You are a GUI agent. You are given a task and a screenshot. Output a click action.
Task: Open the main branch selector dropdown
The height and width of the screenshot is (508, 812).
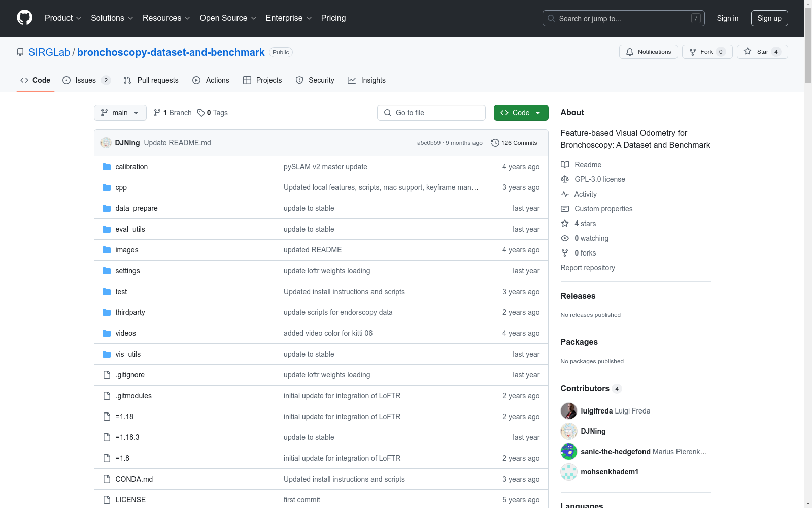point(120,113)
